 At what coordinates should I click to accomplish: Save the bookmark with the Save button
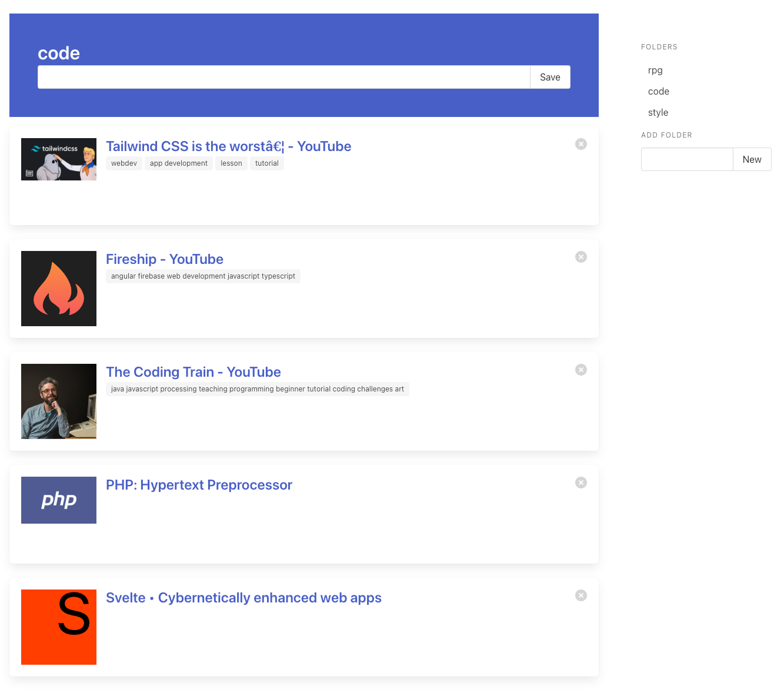tap(550, 77)
